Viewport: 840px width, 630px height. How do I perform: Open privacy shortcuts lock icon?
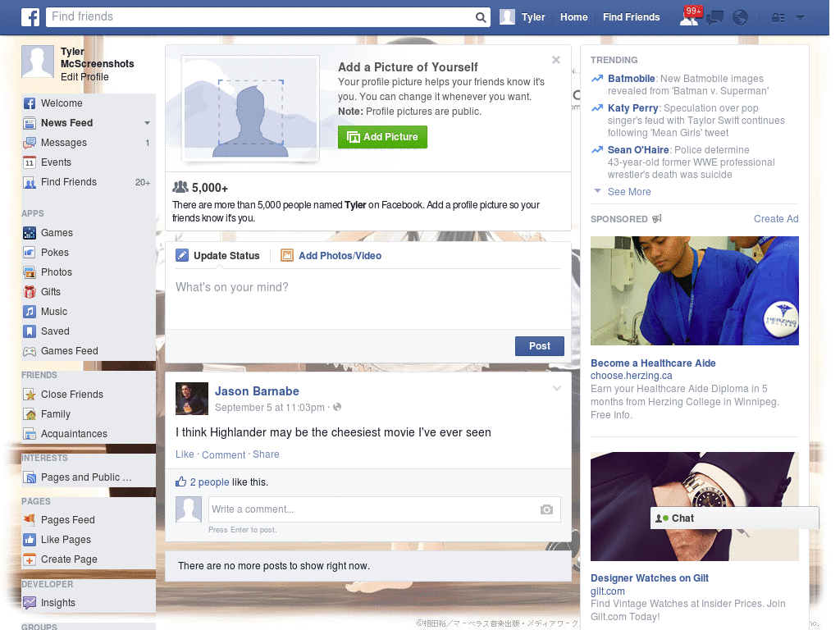click(778, 18)
